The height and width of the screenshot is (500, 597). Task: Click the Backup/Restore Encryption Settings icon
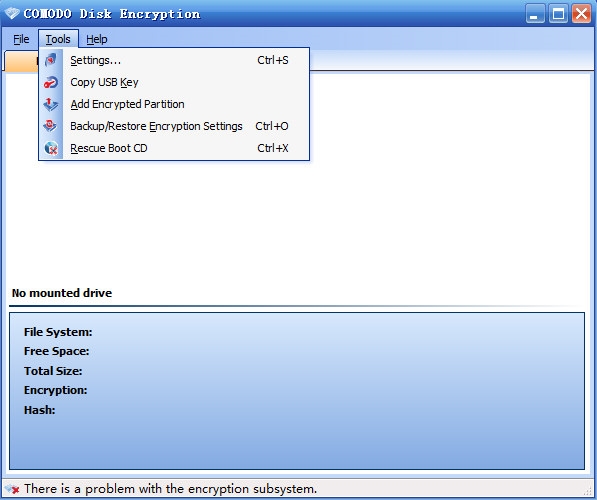51,126
